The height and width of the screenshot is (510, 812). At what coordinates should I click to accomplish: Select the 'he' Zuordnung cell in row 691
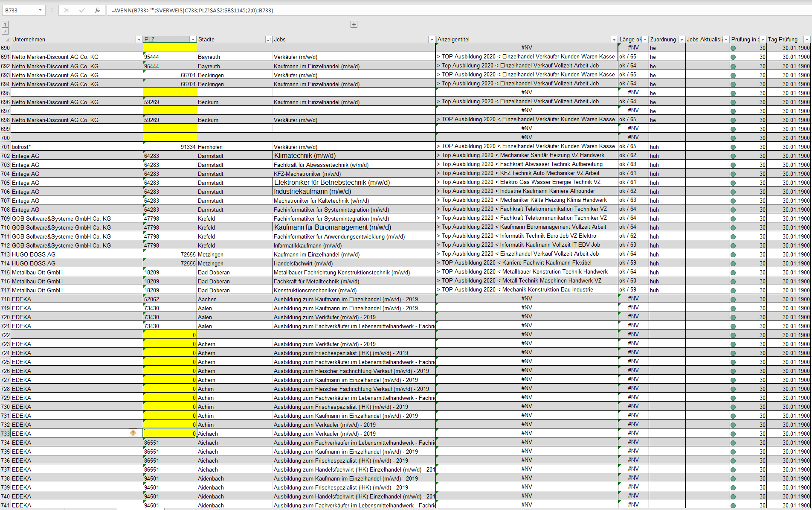pyautogui.click(x=667, y=57)
